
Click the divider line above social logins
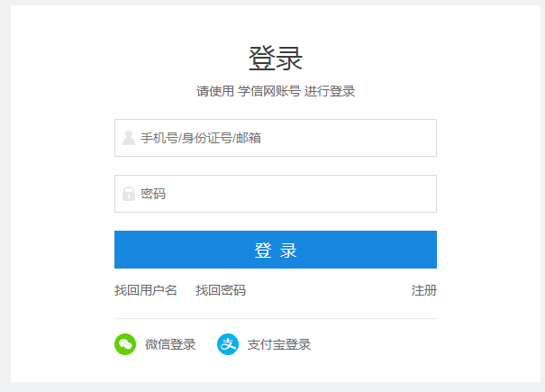click(276, 318)
